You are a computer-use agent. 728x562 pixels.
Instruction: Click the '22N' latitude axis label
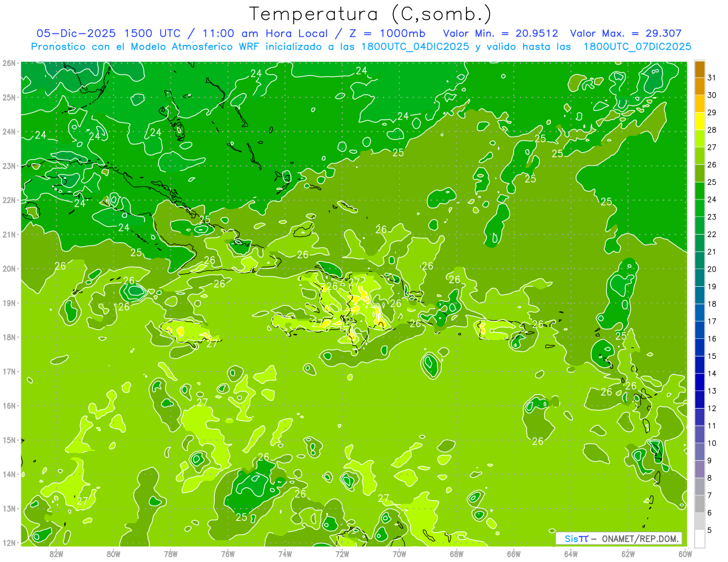(9, 200)
